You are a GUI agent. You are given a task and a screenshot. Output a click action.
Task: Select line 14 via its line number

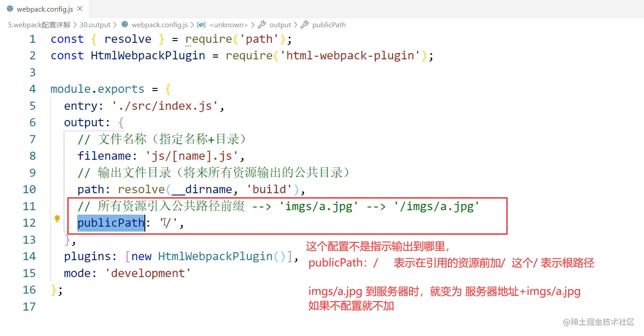pyautogui.click(x=29, y=257)
